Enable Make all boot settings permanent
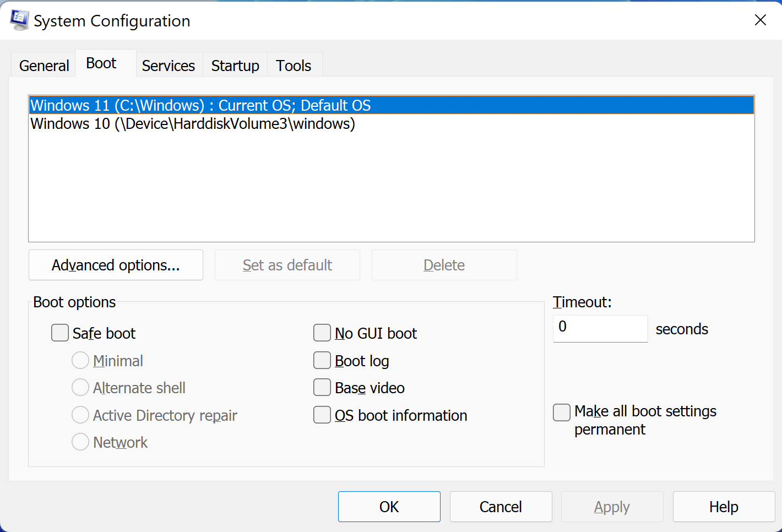 [x=562, y=412]
